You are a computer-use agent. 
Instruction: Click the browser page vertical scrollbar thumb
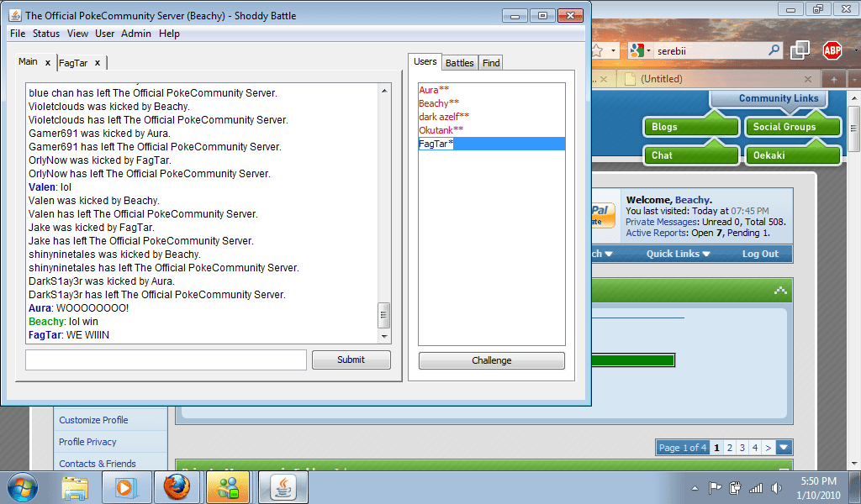click(x=854, y=129)
